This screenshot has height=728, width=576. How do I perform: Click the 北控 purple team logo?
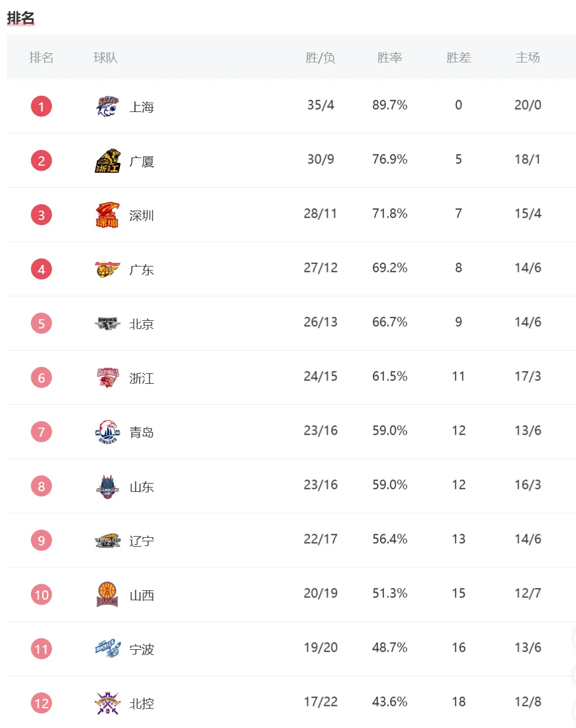[x=107, y=703]
